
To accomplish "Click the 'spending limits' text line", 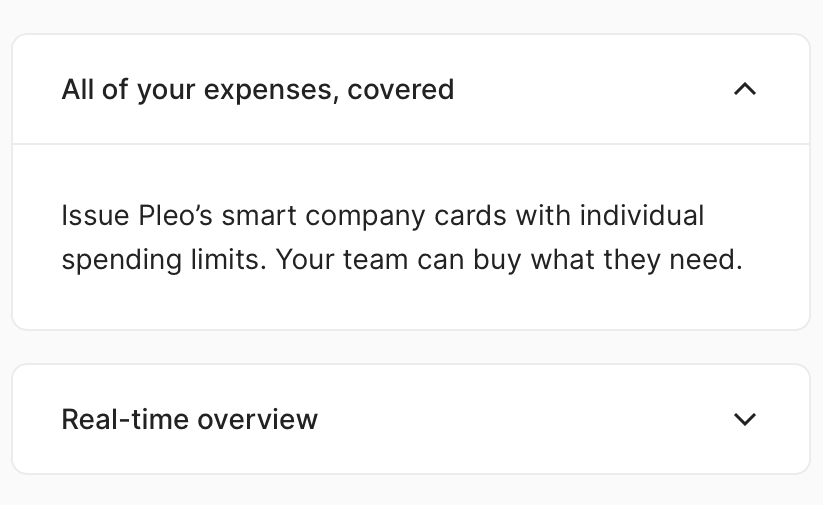I will click(162, 260).
